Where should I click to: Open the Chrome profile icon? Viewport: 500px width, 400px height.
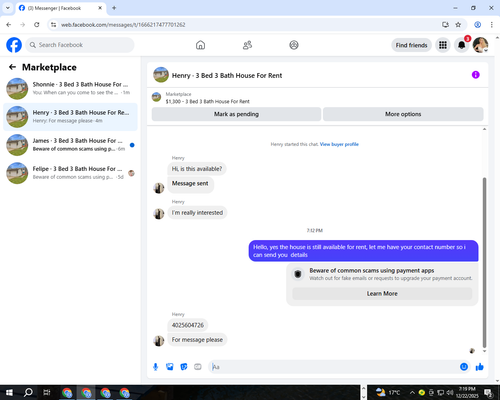pyautogui.click(x=478, y=25)
